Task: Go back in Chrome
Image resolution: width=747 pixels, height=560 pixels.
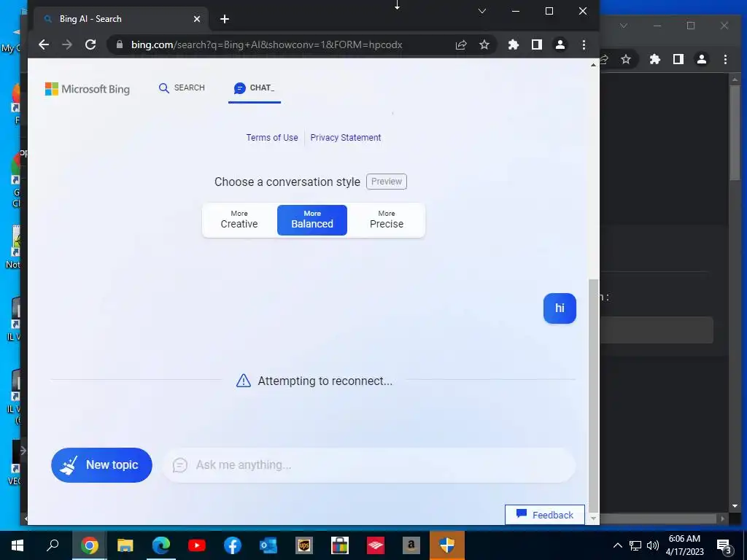Action: click(44, 44)
